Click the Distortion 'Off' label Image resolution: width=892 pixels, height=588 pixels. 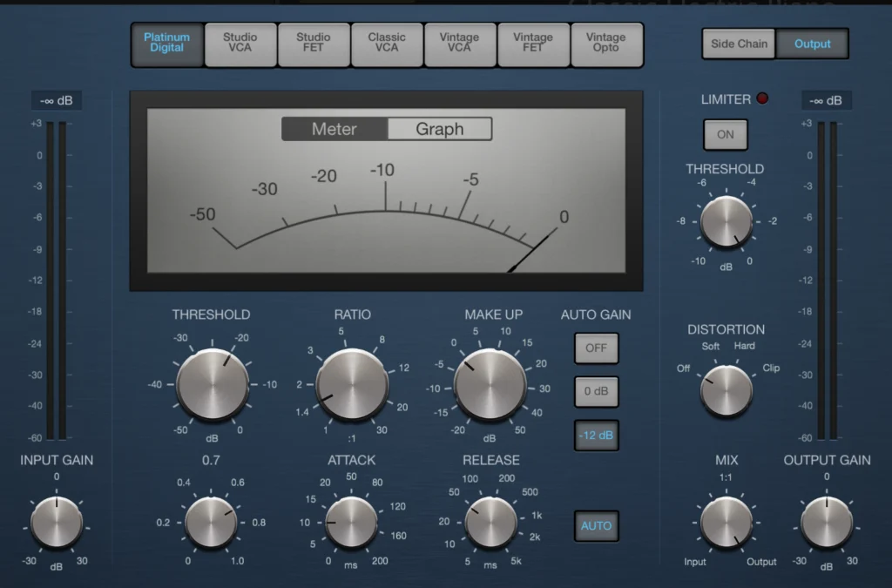point(683,368)
